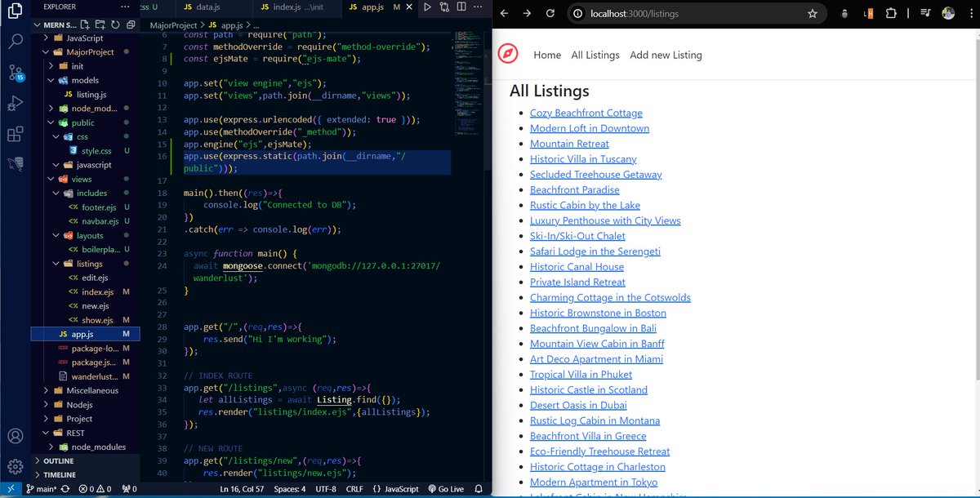Open changes compare icon in editor toolbar

pos(444,7)
